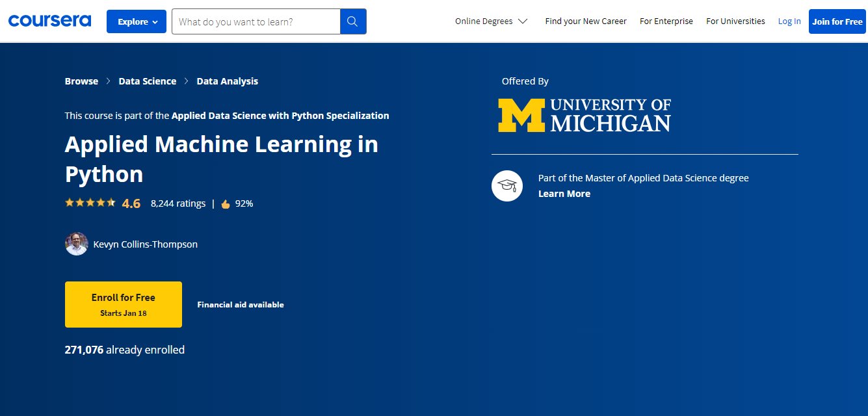
Task: Open the For Enterprise page
Action: point(666,21)
